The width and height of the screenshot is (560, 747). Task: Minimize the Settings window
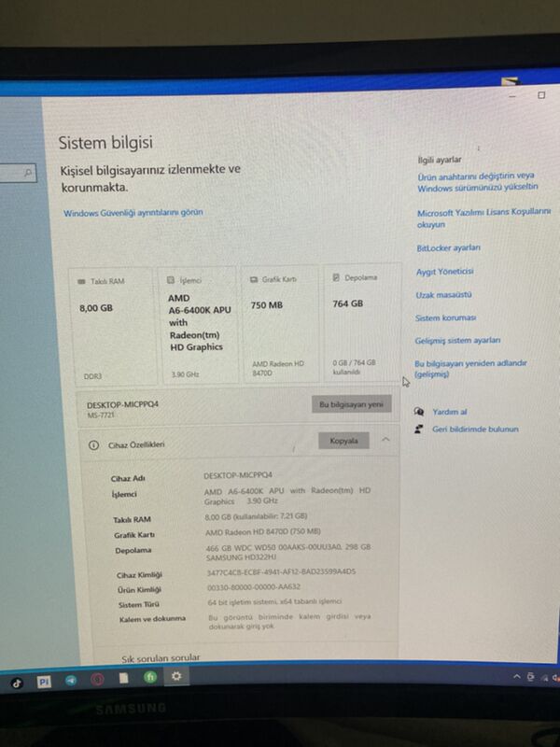(x=512, y=97)
